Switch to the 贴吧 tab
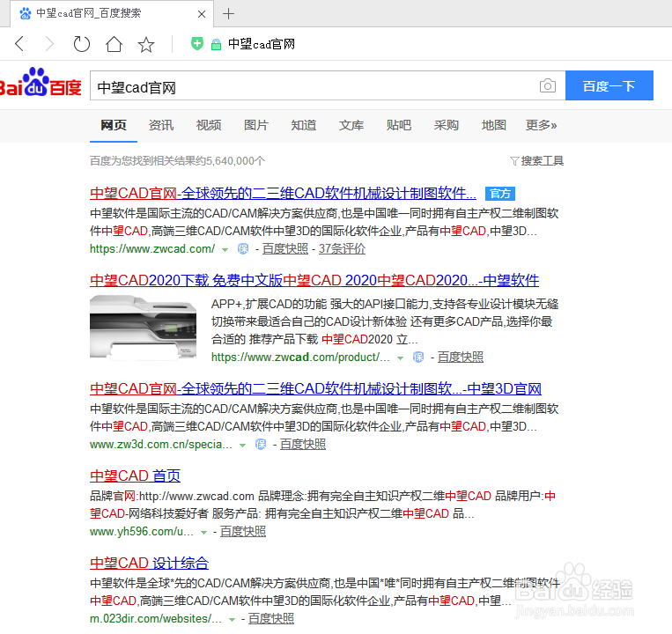 pos(399,125)
